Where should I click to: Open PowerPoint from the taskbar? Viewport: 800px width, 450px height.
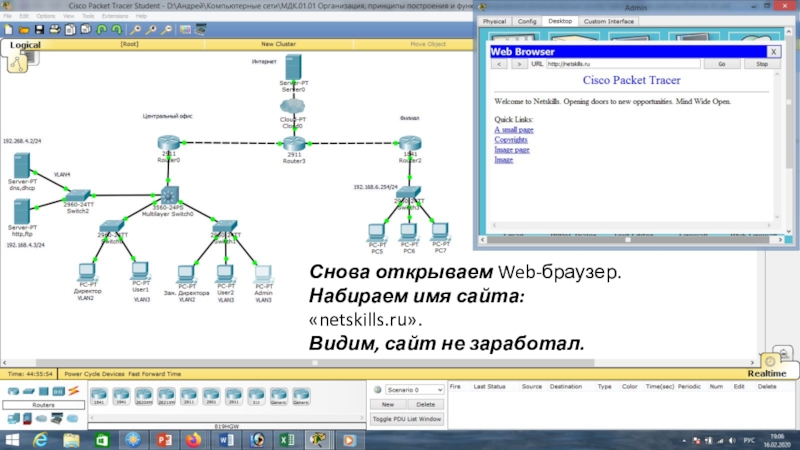tap(164, 440)
